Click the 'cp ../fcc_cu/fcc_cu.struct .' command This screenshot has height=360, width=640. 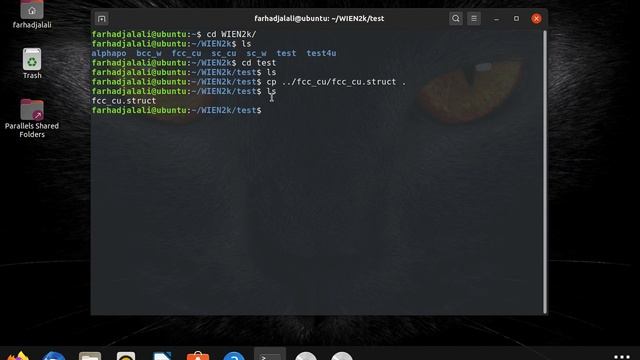[x=336, y=82]
